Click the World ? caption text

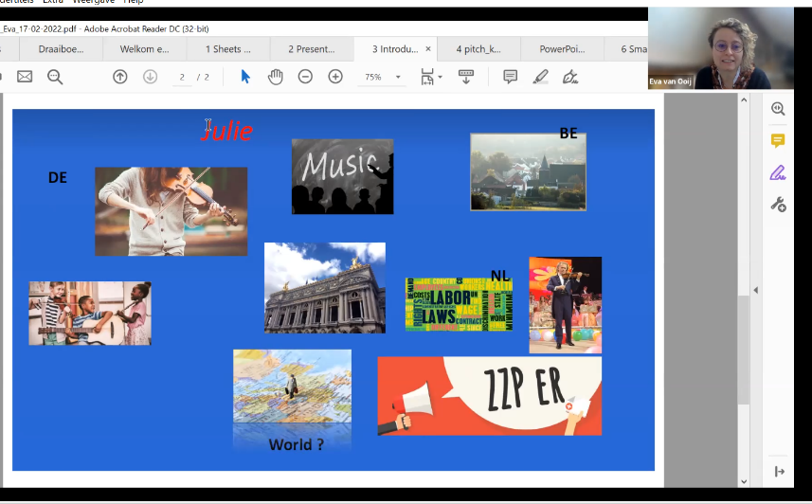[x=297, y=444]
